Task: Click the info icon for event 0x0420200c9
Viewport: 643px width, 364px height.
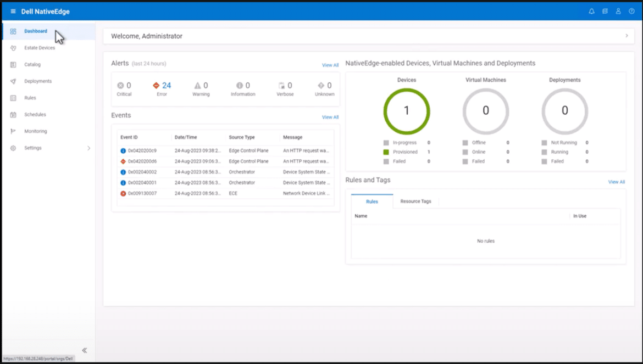Action: point(123,150)
